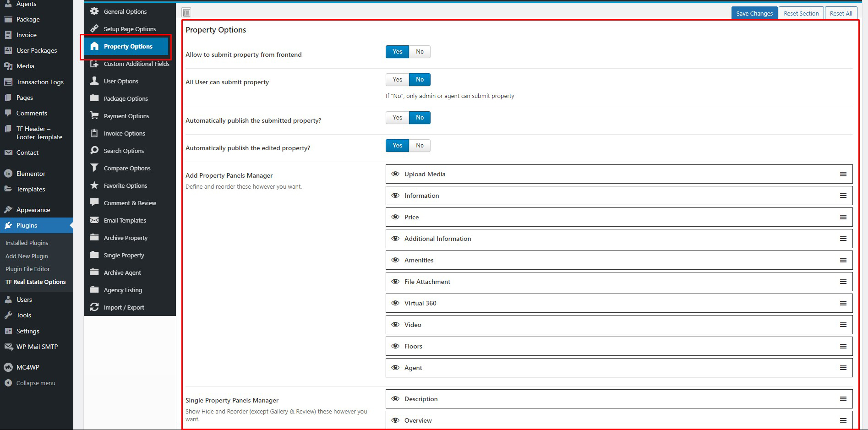Click the Reset Section button
The image size is (868, 430).
click(x=801, y=13)
